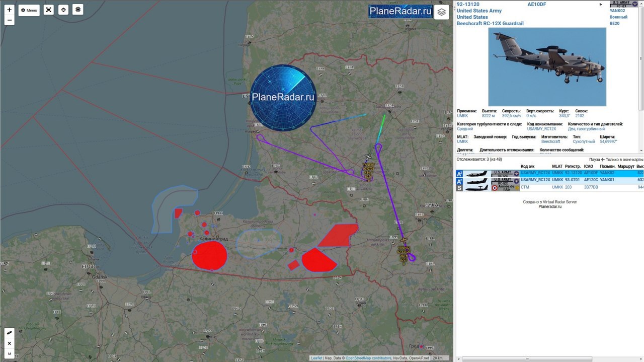Sort list by Код а/к column
644x362 pixels.
pyautogui.click(x=527, y=166)
